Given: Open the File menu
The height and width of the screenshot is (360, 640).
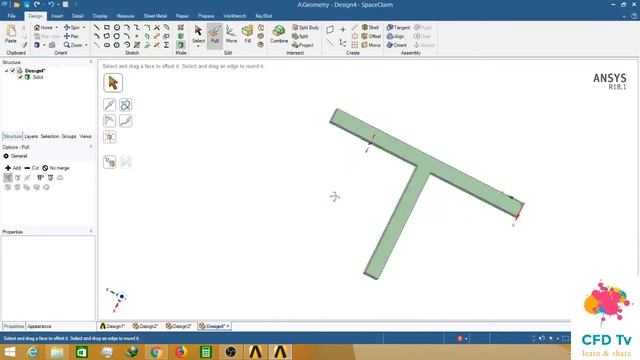Looking at the screenshot, I should click(x=11, y=16).
